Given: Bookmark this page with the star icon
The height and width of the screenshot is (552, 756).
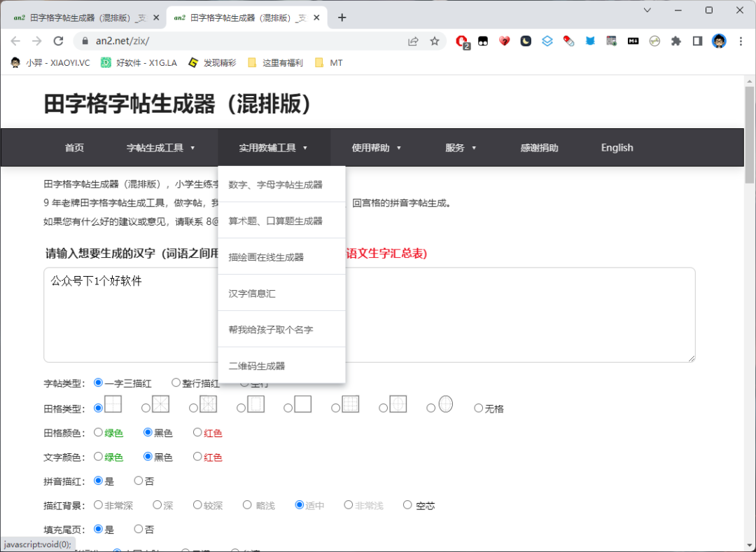Looking at the screenshot, I should tap(435, 41).
